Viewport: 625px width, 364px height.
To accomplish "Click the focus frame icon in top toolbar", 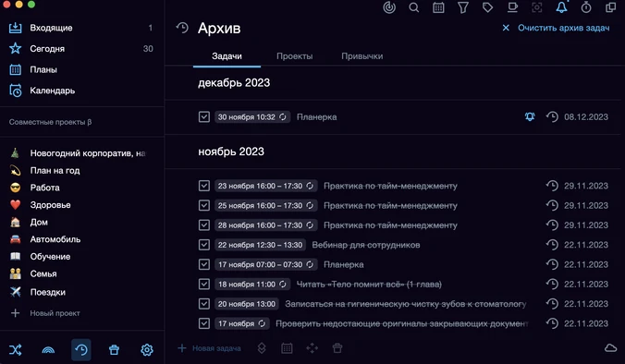I will point(537,7).
